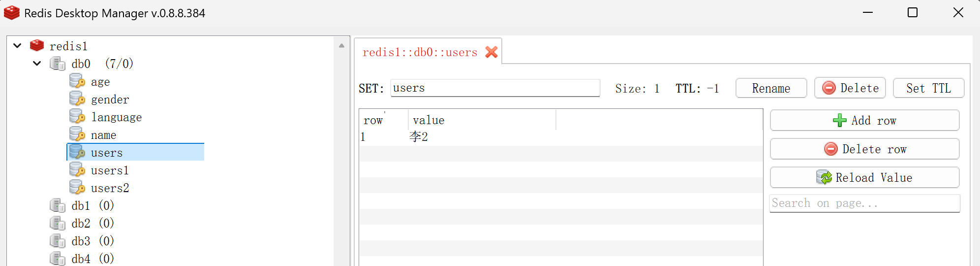Viewport: 980px width, 266px height.
Task: Click the value column header
Action: tap(482, 120)
